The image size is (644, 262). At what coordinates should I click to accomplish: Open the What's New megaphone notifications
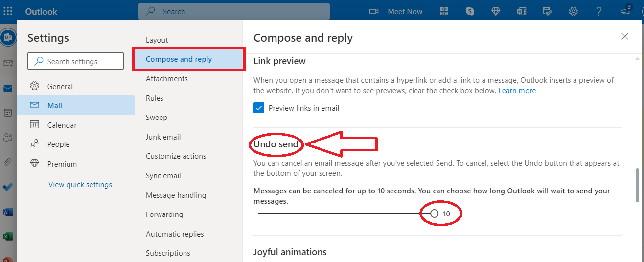(626, 10)
